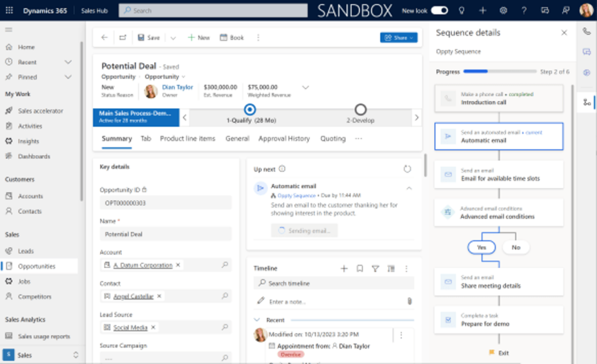Click the sequence Progress bar
The image size is (597, 364).
[x=500, y=71]
